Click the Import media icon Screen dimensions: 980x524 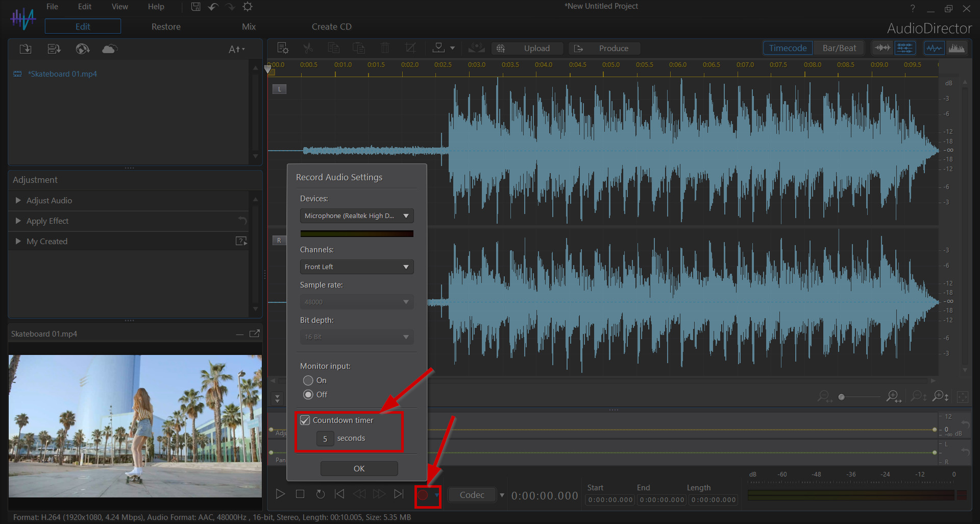tap(26, 49)
